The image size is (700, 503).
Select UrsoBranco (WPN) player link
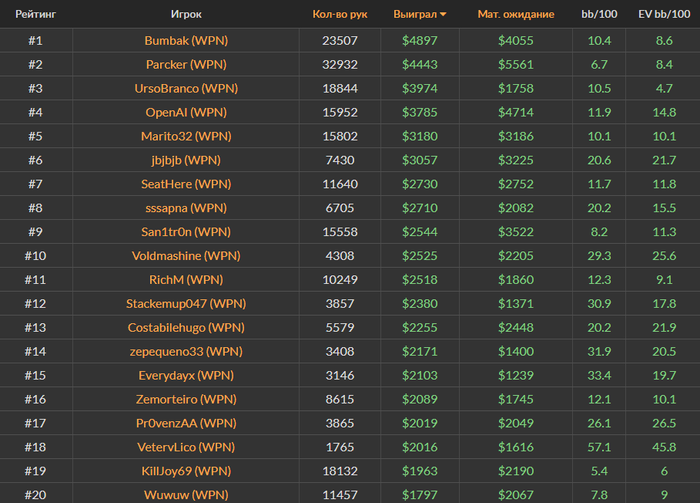tap(186, 88)
